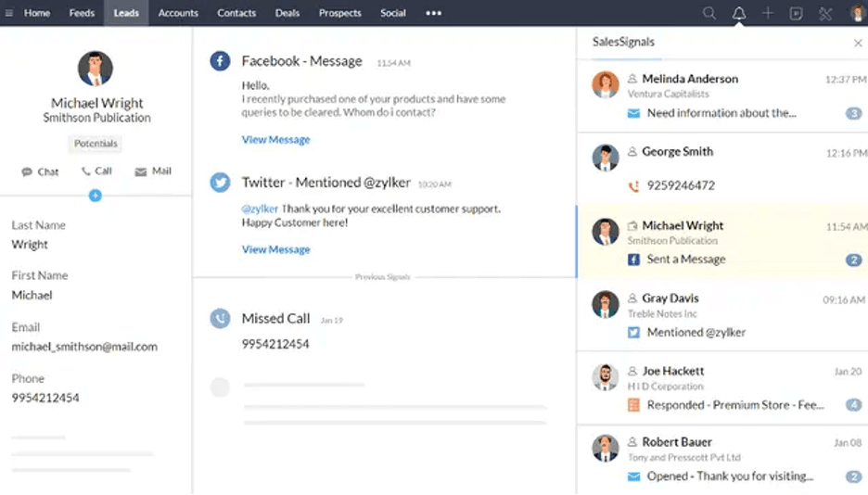Open the calendar icon in top bar

click(796, 13)
